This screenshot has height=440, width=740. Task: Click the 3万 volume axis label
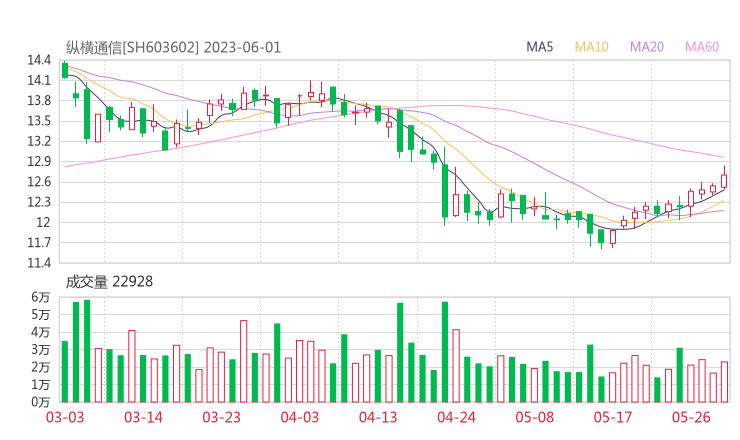41,350
